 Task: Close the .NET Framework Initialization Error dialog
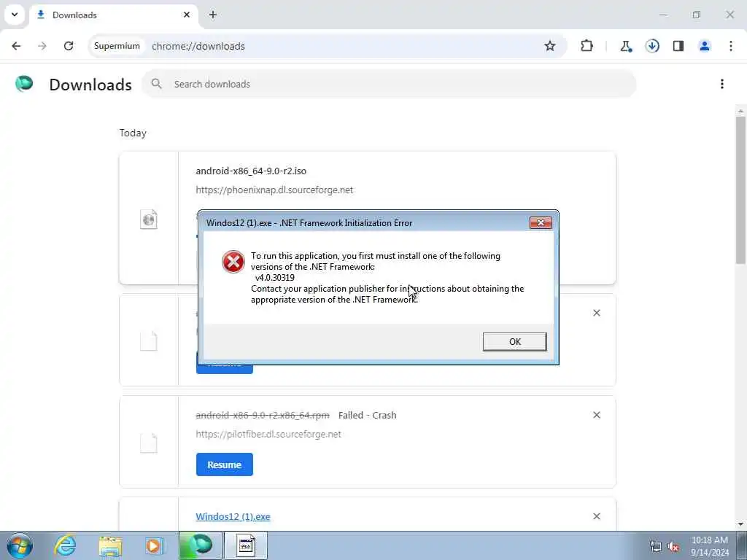click(x=541, y=223)
